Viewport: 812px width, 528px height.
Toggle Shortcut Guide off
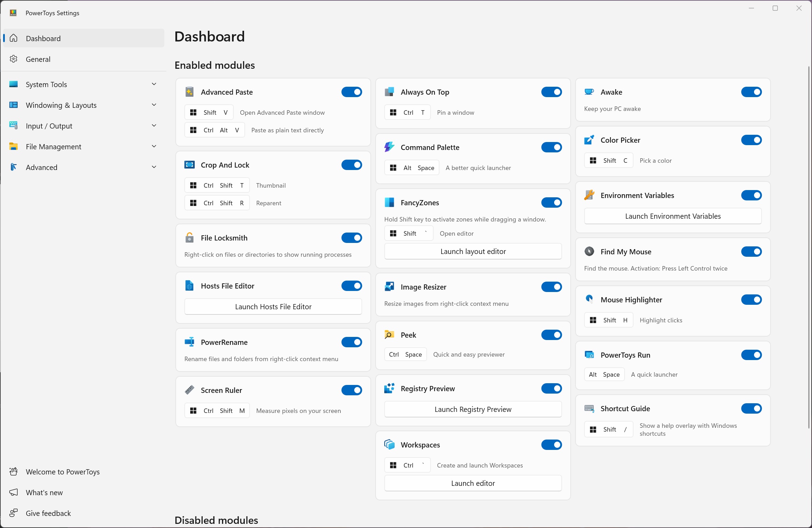[x=752, y=408]
